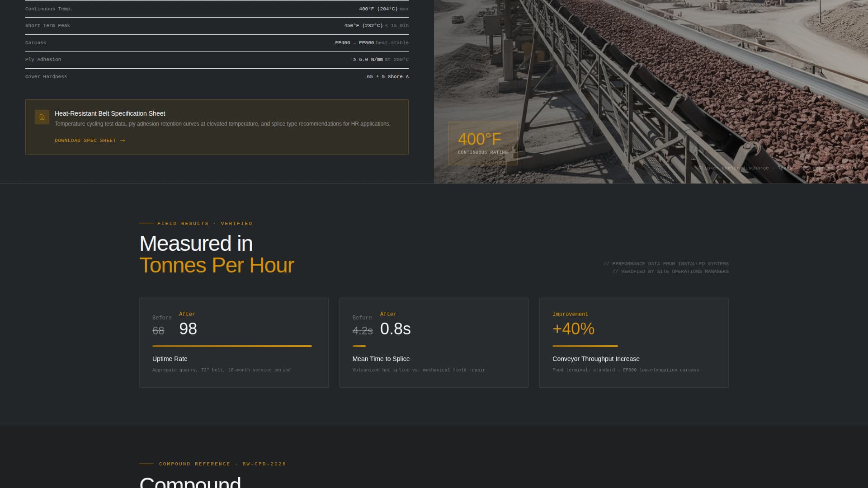The height and width of the screenshot is (488, 868).
Task: Click the arrow icon beside DOWNLOAD SPEC SHEET
Action: point(122,141)
